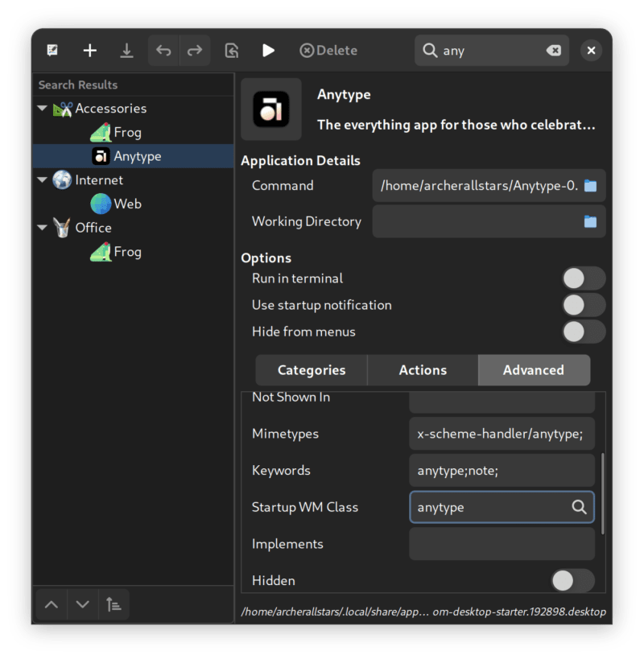
Task: Select the Accessories category row
Action: tap(134, 109)
